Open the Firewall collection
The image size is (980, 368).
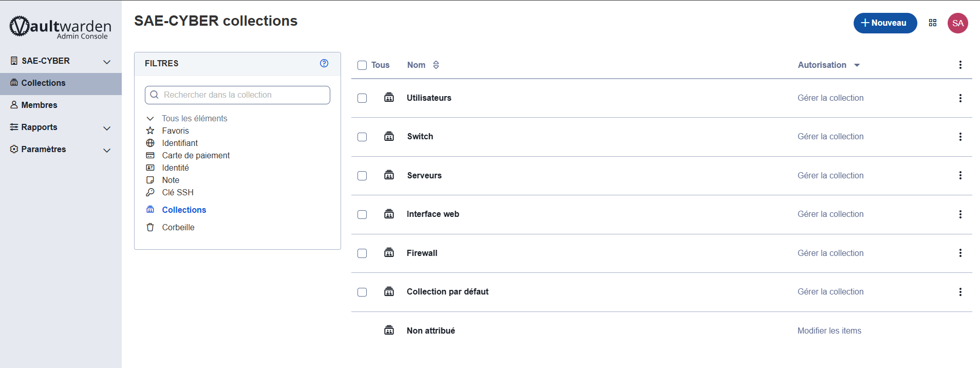[422, 253]
